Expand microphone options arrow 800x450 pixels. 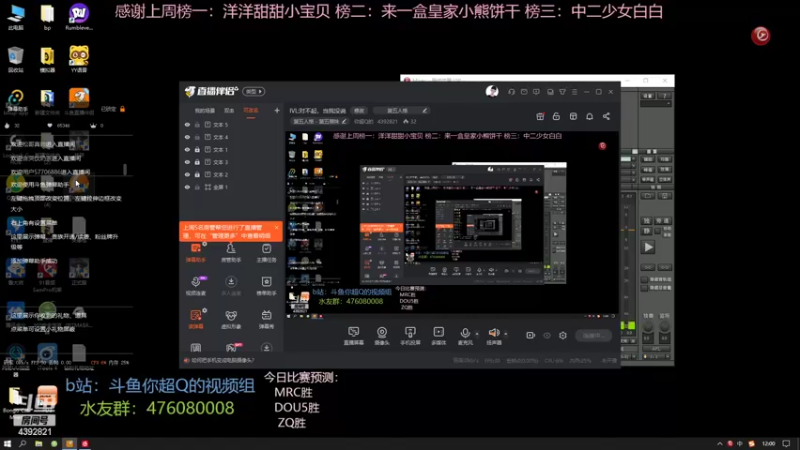(477, 334)
